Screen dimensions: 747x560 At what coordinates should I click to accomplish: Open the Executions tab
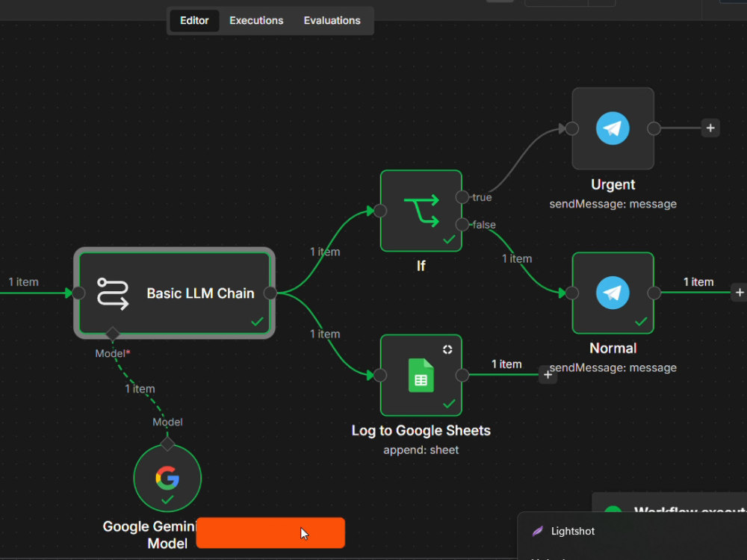click(x=256, y=20)
